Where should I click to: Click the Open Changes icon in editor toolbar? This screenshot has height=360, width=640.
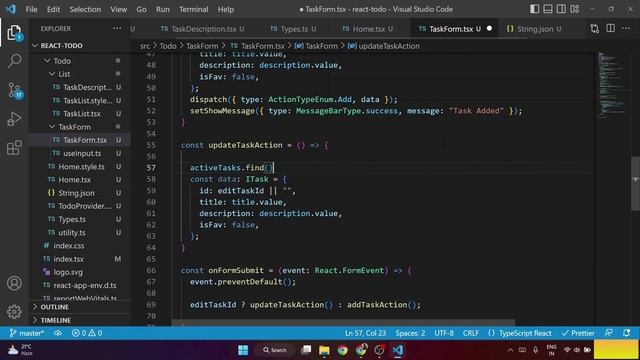point(595,29)
